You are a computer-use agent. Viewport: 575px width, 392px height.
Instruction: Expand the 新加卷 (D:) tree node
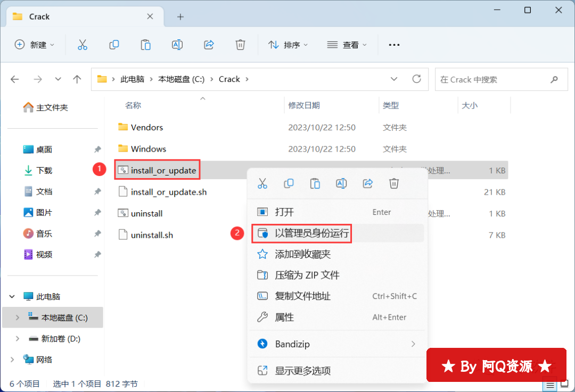point(18,339)
